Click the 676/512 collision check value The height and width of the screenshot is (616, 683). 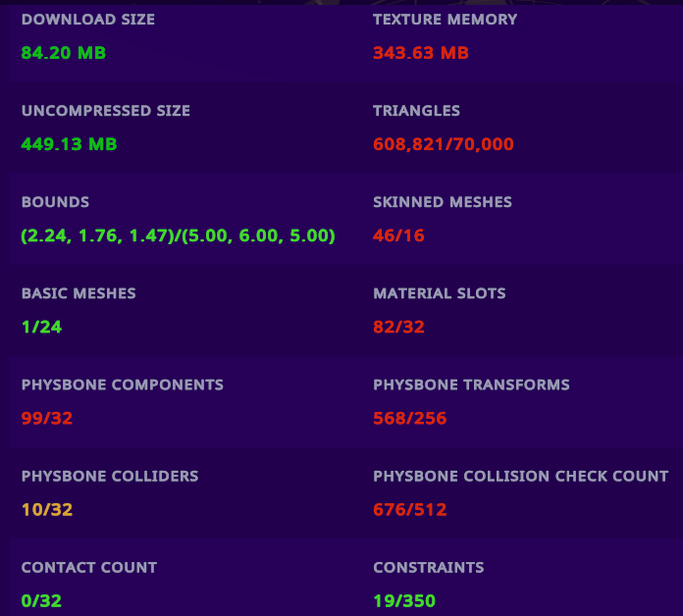(x=410, y=510)
